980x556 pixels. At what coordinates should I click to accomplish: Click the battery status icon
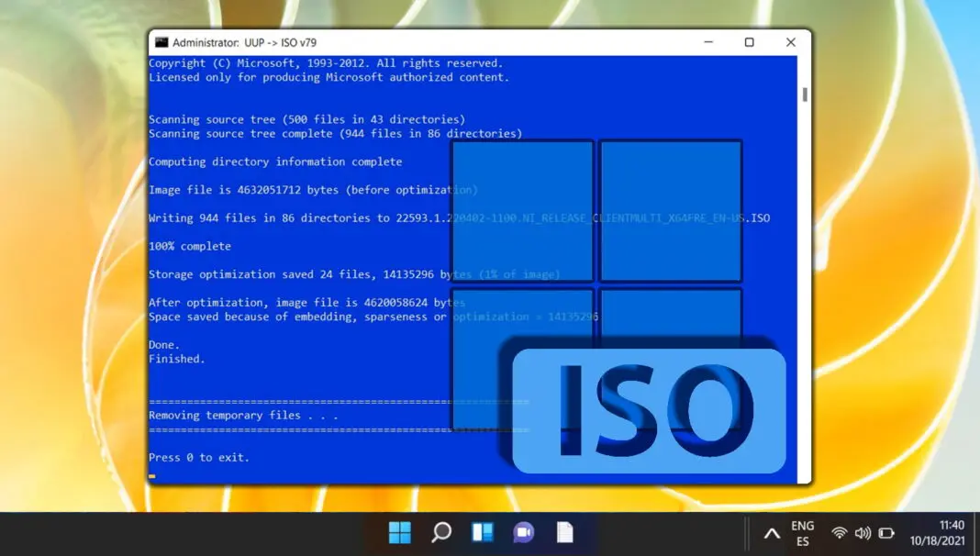click(x=886, y=533)
